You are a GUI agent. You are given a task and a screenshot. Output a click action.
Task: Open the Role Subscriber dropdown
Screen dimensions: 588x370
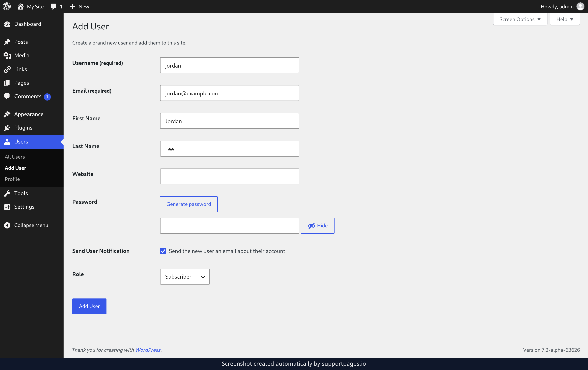tap(185, 277)
